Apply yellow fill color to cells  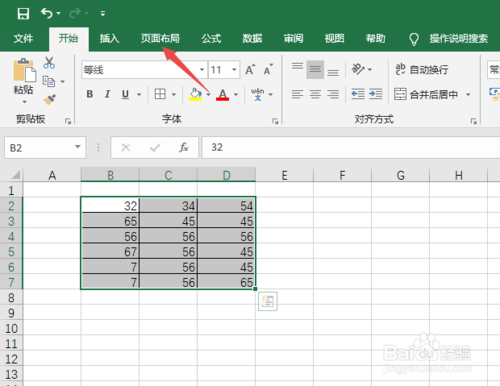(196, 94)
